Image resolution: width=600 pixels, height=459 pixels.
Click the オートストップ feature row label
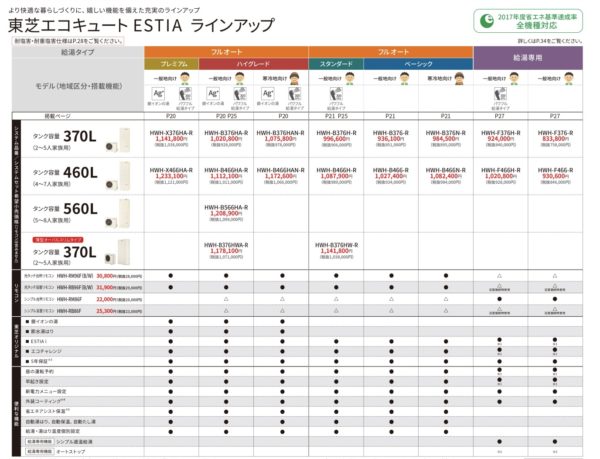point(55,451)
